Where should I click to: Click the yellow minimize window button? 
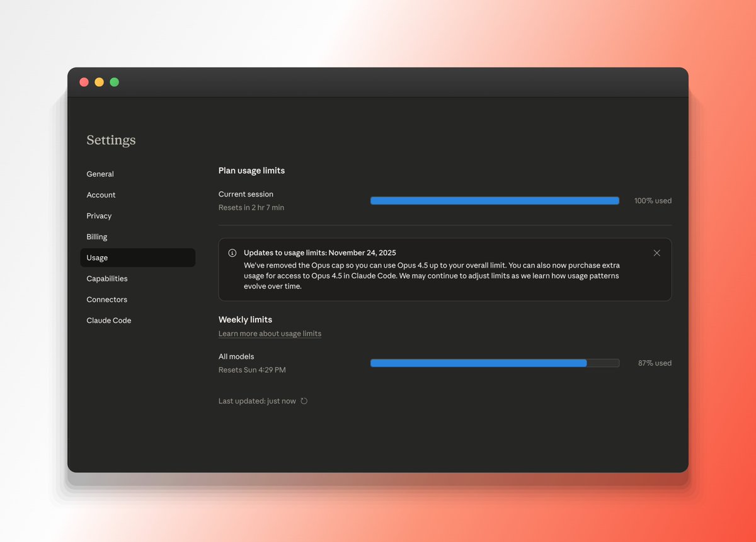99,82
